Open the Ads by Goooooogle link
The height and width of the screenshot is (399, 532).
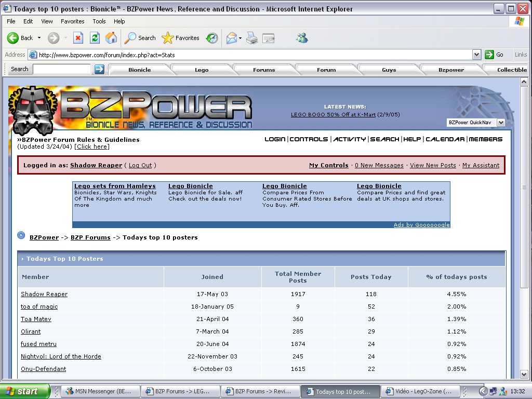[x=421, y=224]
